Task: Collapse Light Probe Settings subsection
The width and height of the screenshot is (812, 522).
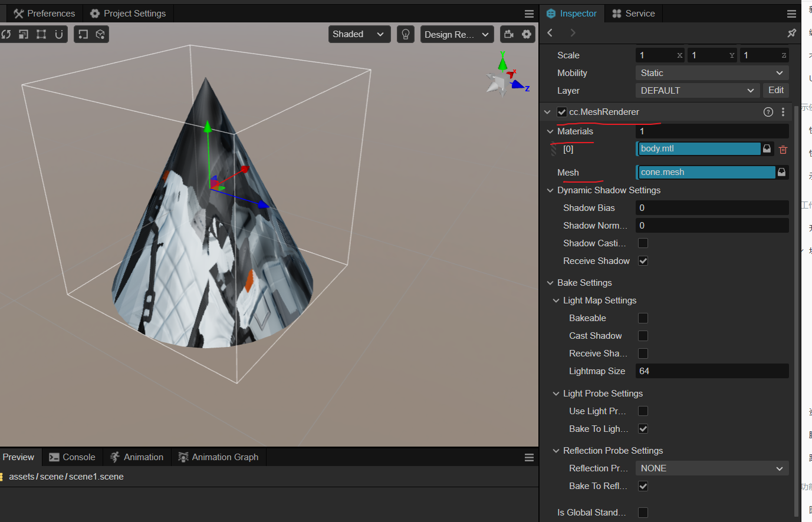Action: 556,394
